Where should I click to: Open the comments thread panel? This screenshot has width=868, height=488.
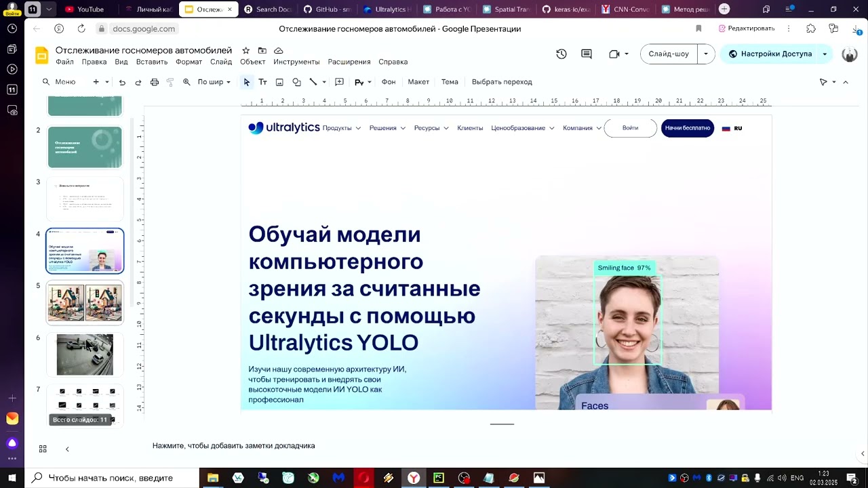[587, 54]
